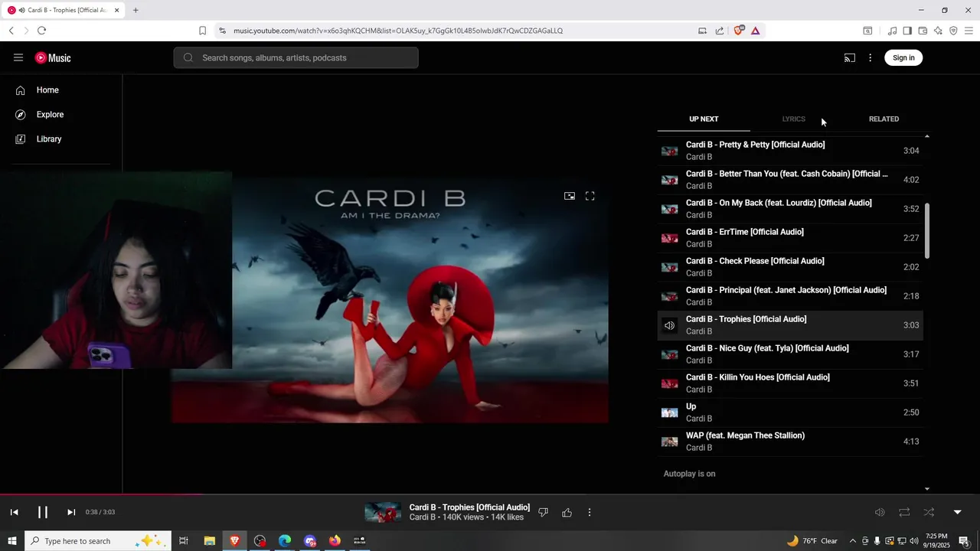Click the Sign in button
Viewport: 980px width, 551px height.
[x=903, y=57]
